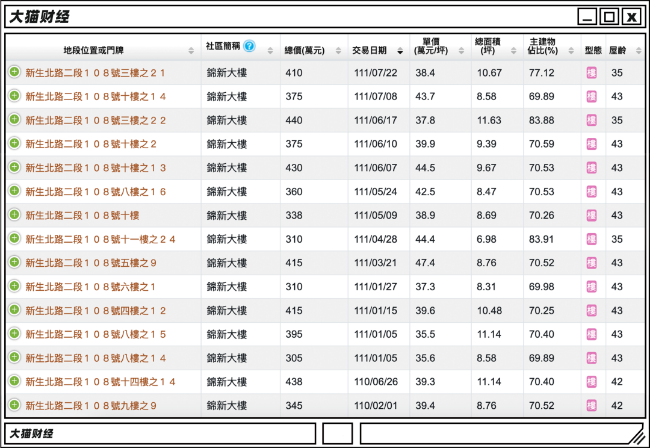Click ratio cell 83.91

pyautogui.click(x=541, y=239)
